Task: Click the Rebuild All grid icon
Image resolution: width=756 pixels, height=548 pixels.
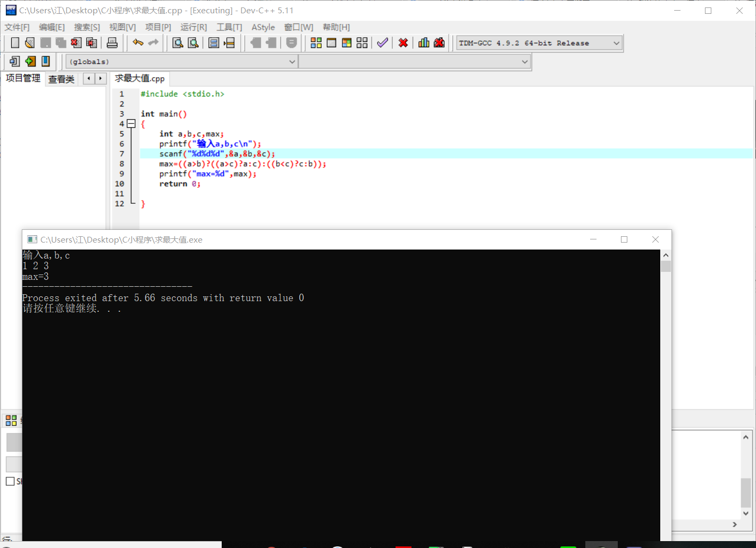Action: pos(362,43)
